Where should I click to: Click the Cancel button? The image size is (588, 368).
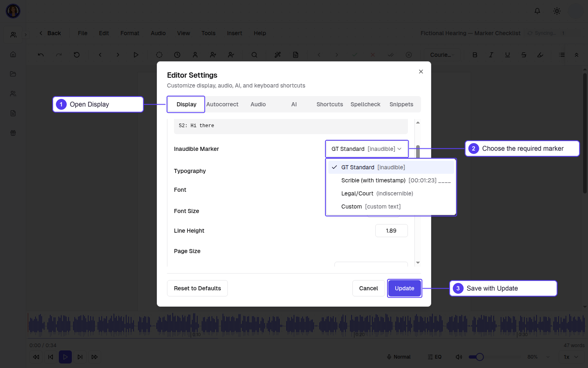click(x=368, y=288)
